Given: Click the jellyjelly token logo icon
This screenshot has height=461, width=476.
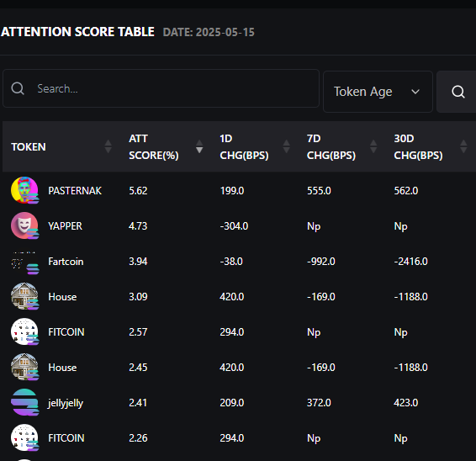Looking at the screenshot, I should [x=24, y=402].
